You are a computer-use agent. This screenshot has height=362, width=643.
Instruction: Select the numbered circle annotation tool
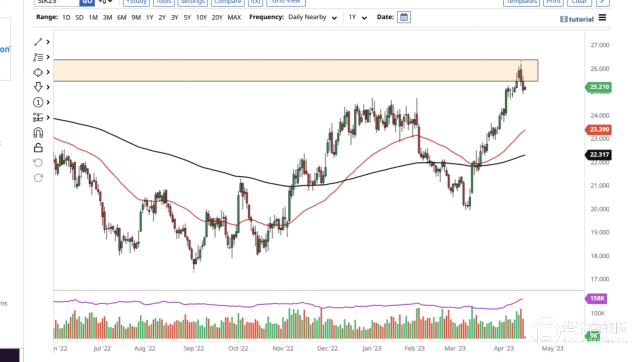click(x=38, y=102)
